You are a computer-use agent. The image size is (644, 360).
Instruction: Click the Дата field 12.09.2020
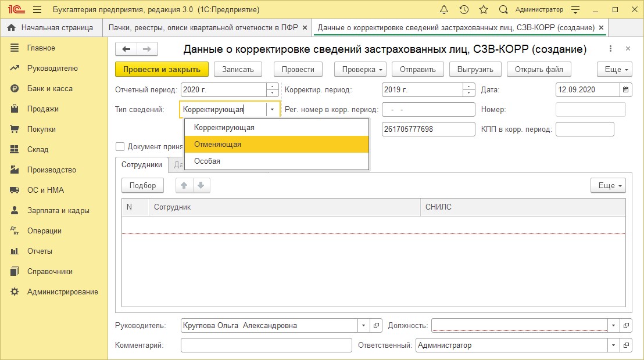[x=588, y=89]
